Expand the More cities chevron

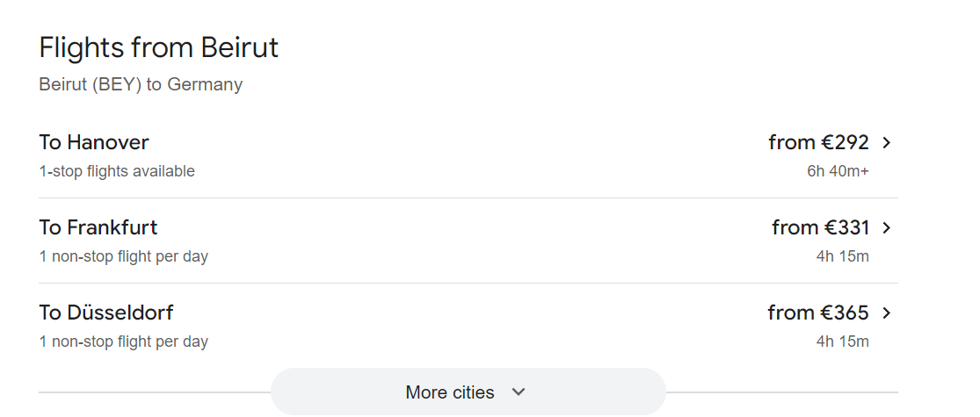pos(519,392)
